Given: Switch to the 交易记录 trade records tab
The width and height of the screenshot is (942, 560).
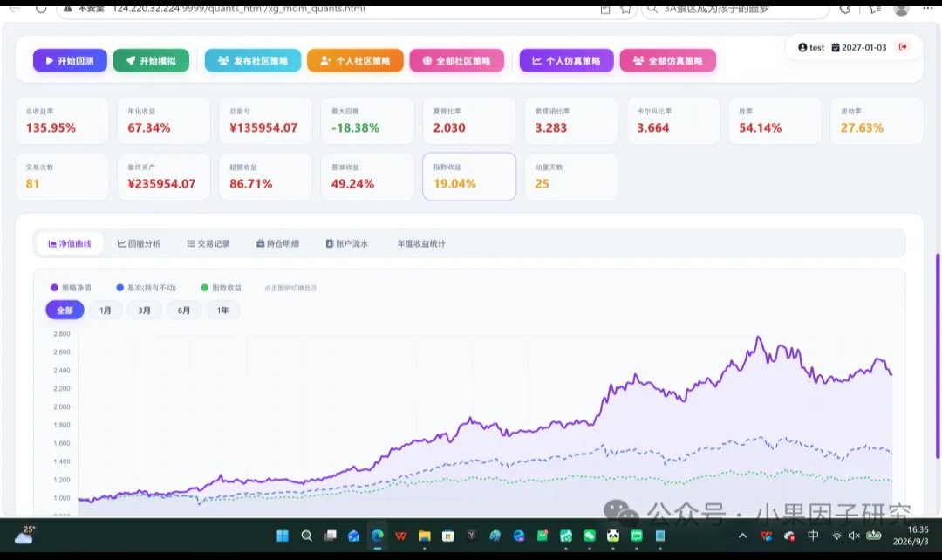Looking at the screenshot, I should 208,243.
